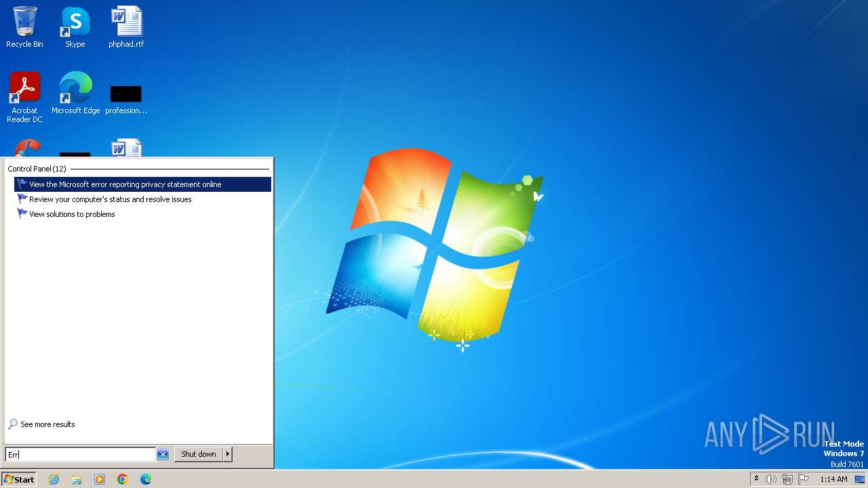Open Internet Explorer in the taskbar
Viewport: 868px width, 488px height.
tap(54, 479)
